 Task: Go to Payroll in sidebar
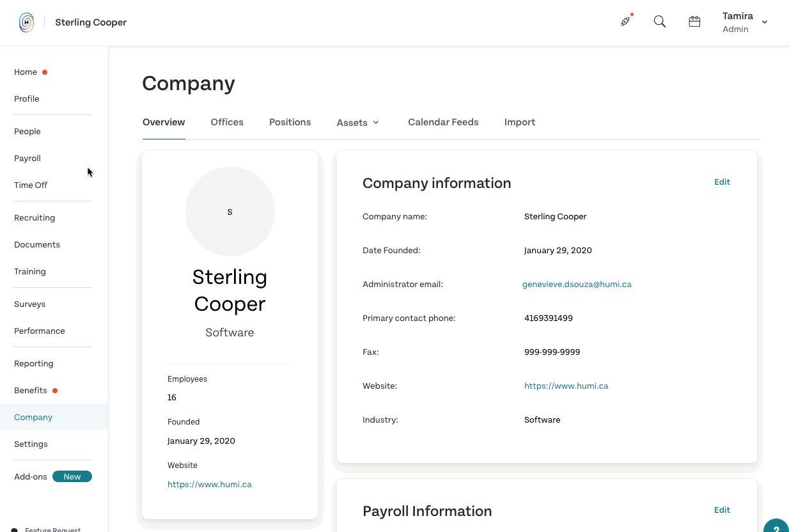coord(27,159)
